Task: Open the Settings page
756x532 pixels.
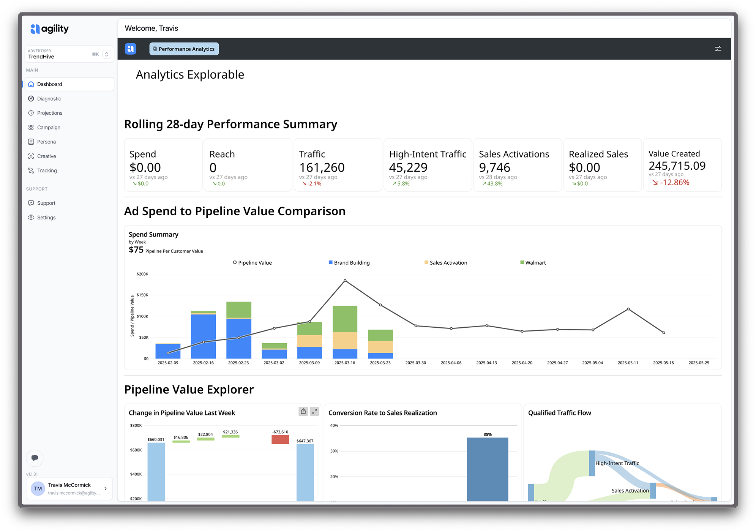Action: coord(46,218)
